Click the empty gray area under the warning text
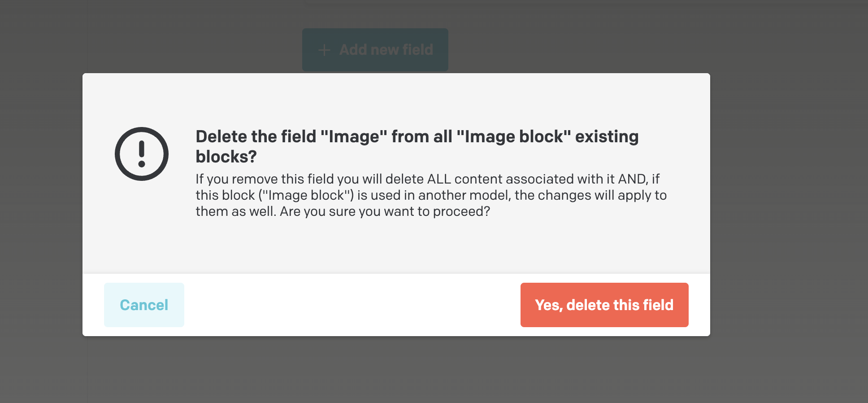This screenshot has width=868, height=403. pos(396,246)
